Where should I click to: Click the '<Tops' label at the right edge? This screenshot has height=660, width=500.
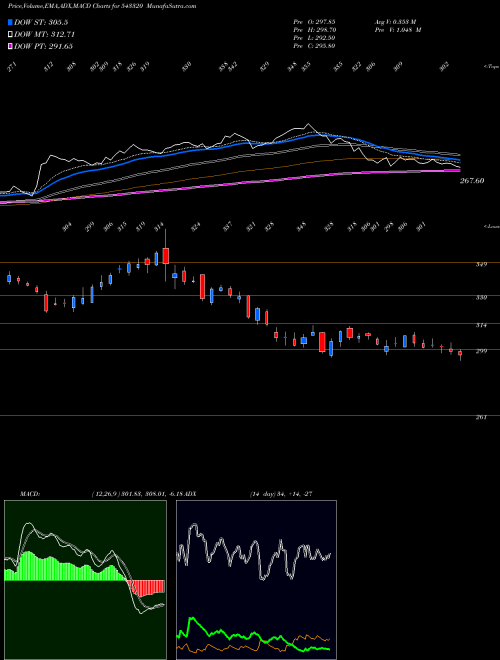point(491,67)
